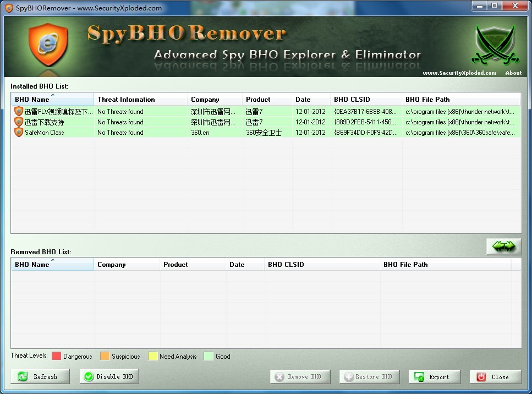Screen dimensions: 532x394
Task: Click the BHO CLSID header in installed list
Action: (x=365, y=100)
